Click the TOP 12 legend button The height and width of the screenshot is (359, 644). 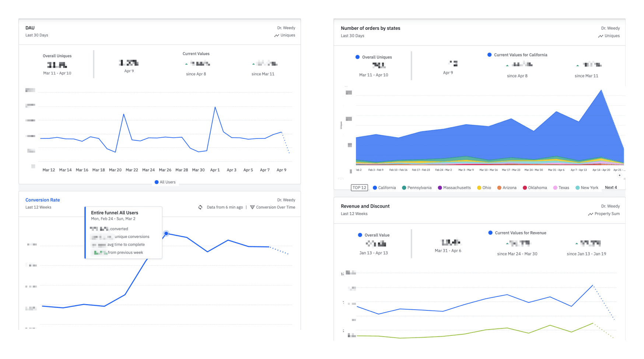point(360,188)
